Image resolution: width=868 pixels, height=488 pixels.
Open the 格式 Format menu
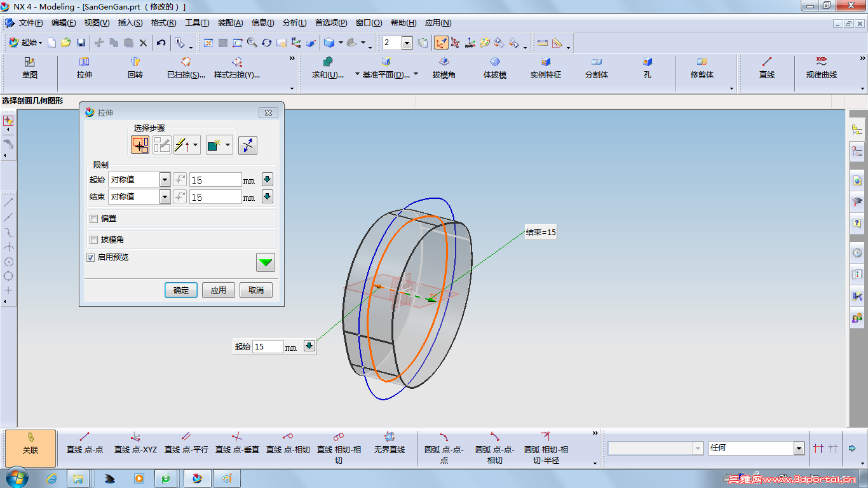[164, 23]
